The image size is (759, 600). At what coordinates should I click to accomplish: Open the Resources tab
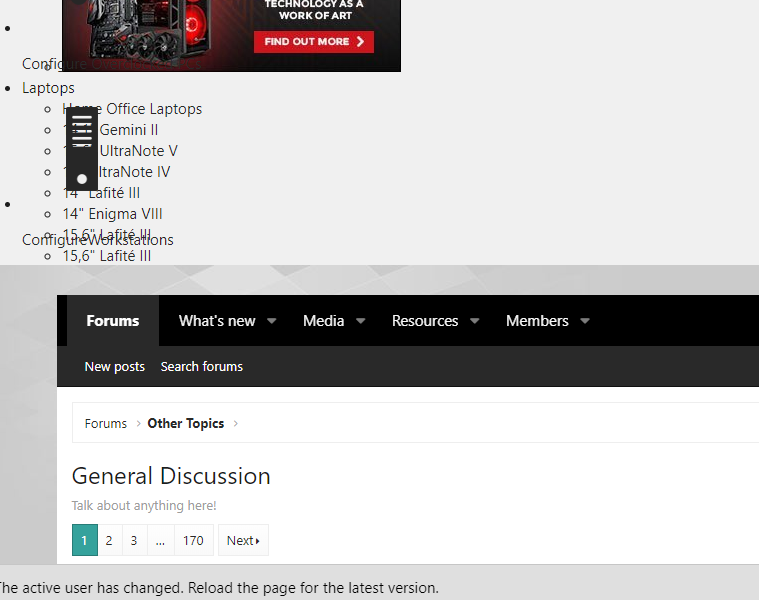[x=425, y=321]
